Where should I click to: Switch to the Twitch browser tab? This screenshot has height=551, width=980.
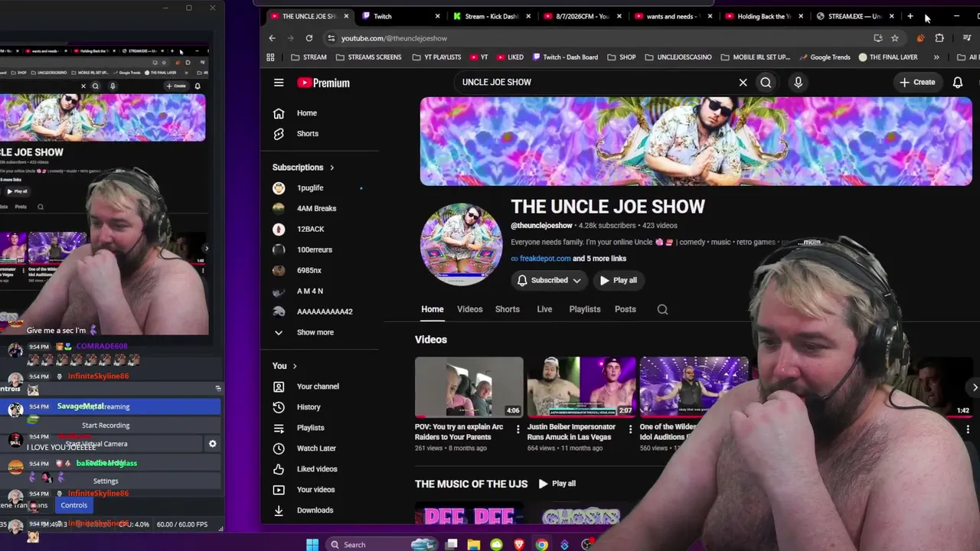[x=401, y=16]
